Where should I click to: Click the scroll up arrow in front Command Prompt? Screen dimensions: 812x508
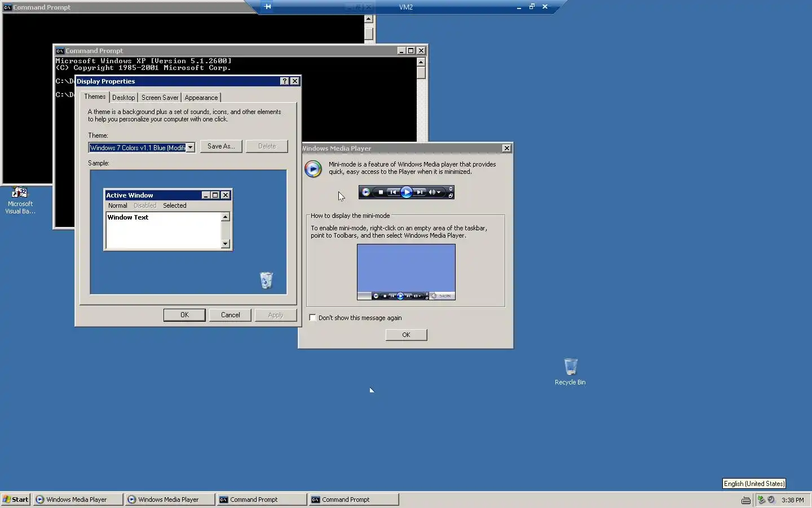click(x=421, y=62)
